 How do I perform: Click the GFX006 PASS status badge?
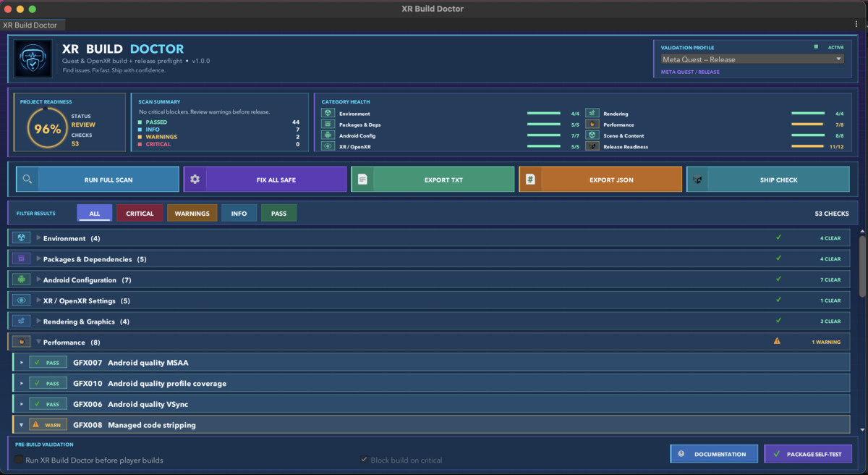click(48, 404)
